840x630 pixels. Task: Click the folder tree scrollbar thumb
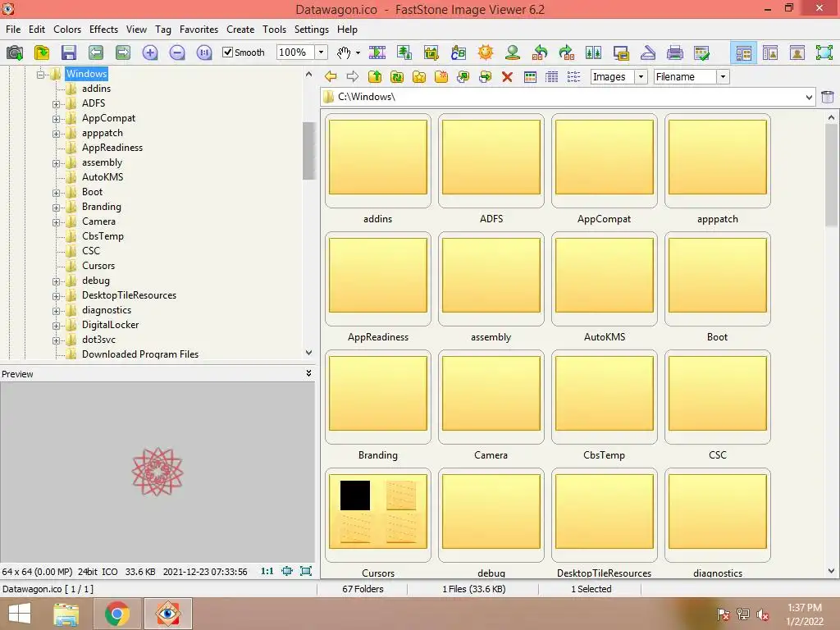click(x=308, y=151)
